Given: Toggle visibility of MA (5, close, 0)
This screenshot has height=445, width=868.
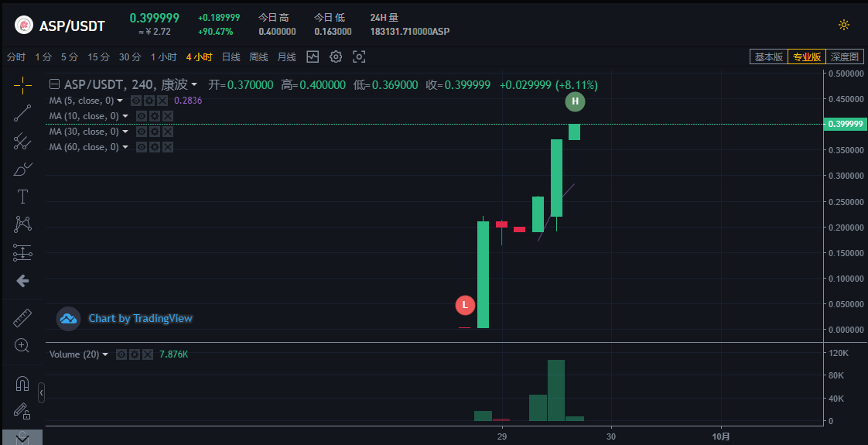Looking at the screenshot, I should (135, 101).
